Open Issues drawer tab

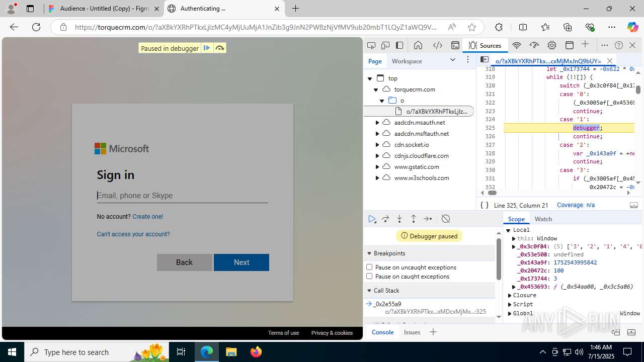412,332
